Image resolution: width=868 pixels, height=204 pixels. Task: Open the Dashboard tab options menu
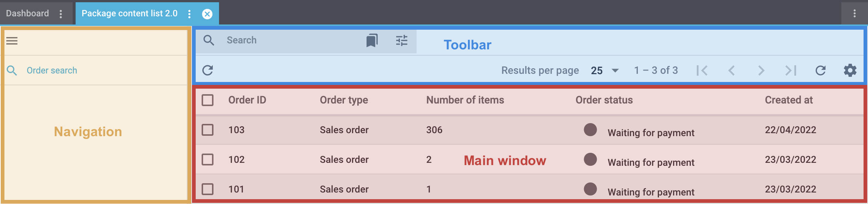tap(61, 14)
